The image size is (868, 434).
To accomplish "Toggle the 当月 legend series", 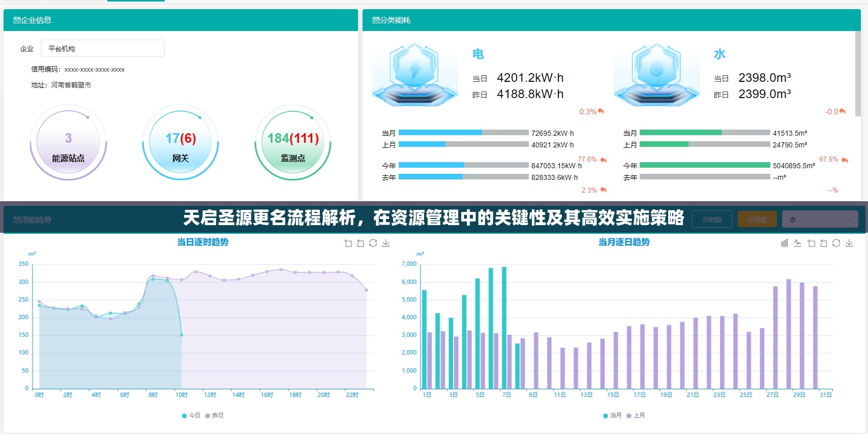I will (612, 415).
